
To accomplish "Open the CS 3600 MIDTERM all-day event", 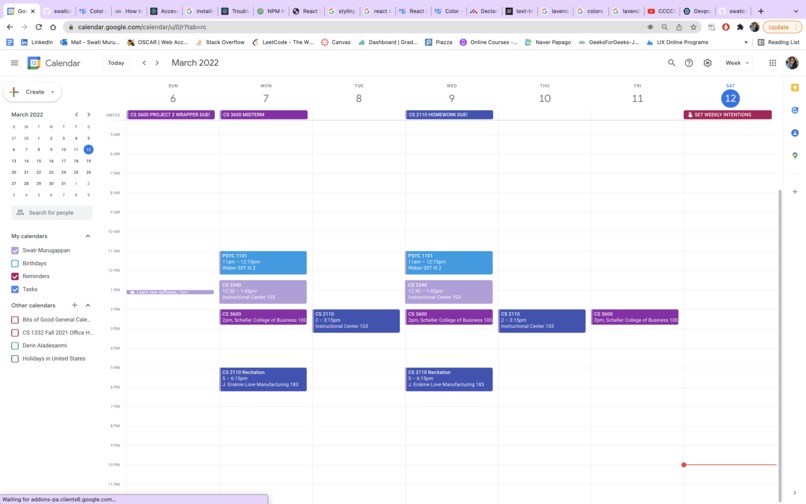I will coord(264,115).
